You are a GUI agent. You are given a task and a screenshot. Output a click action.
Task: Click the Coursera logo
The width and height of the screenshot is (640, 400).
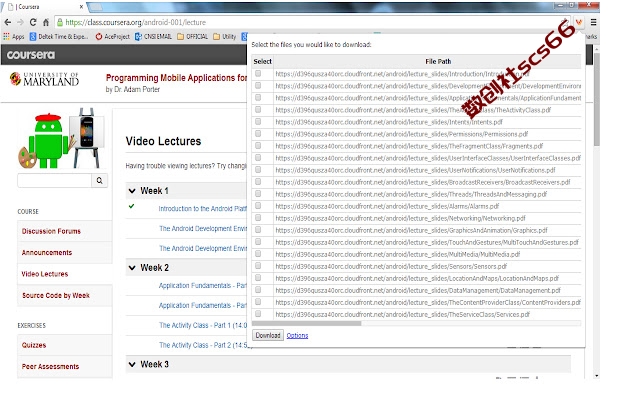coord(31,55)
